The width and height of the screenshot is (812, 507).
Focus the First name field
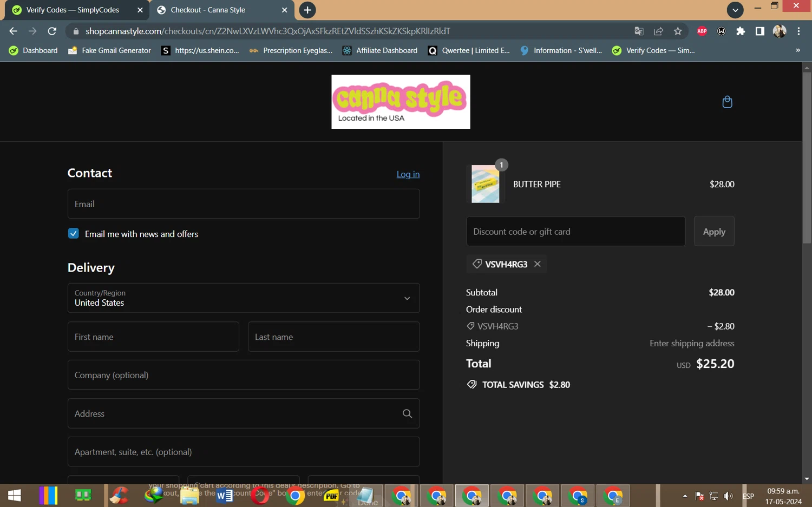tap(153, 337)
